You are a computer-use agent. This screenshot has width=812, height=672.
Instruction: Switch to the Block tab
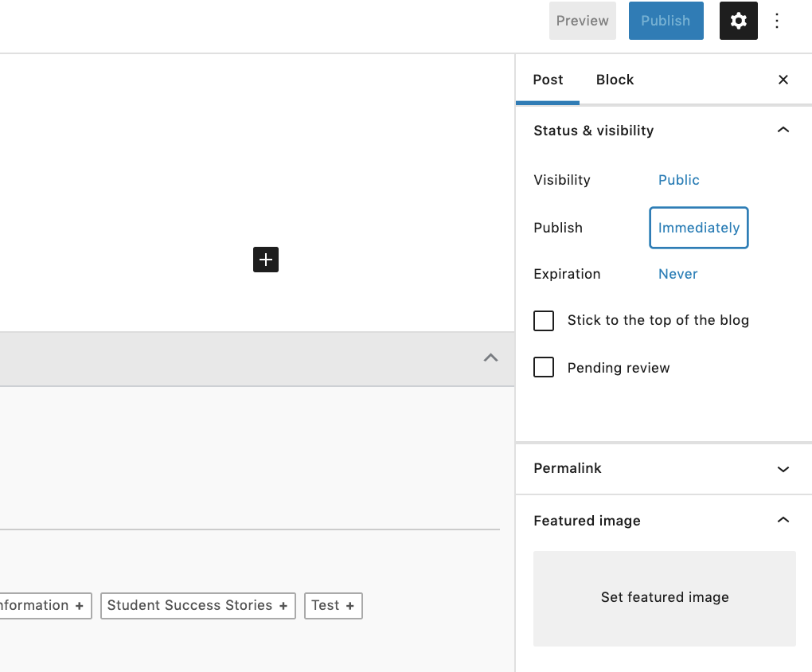click(x=615, y=80)
